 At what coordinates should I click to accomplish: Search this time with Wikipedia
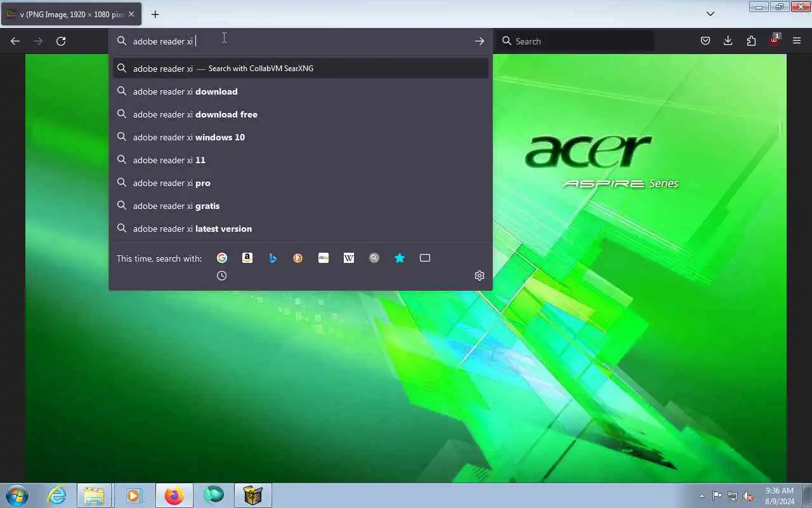(349, 258)
